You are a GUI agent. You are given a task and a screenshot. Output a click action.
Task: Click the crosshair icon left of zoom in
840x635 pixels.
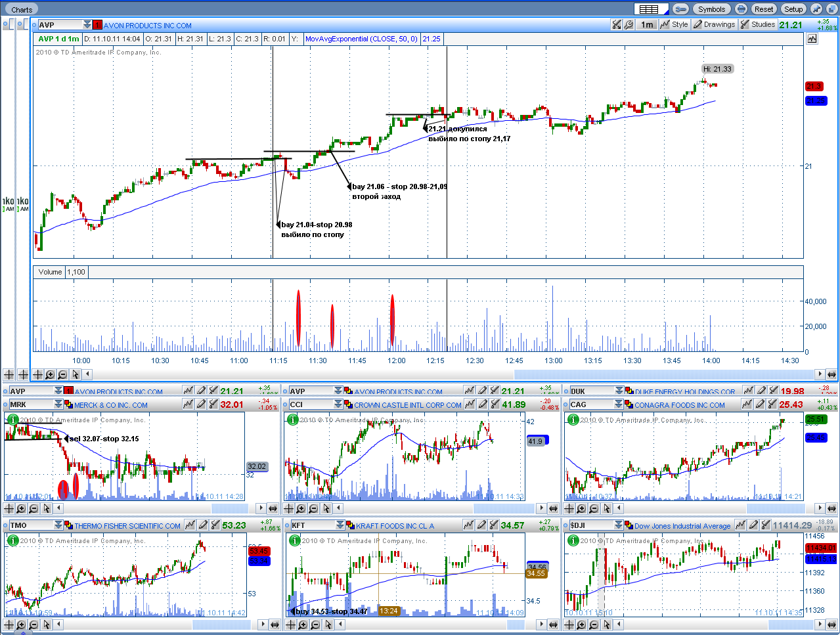[37, 374]
